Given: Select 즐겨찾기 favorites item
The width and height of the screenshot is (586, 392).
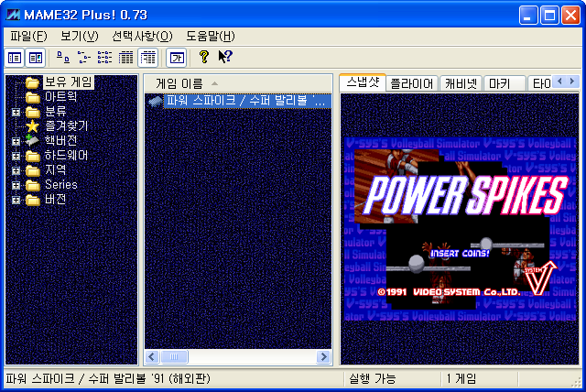Looking at the screenshot, I should (66, 125).
